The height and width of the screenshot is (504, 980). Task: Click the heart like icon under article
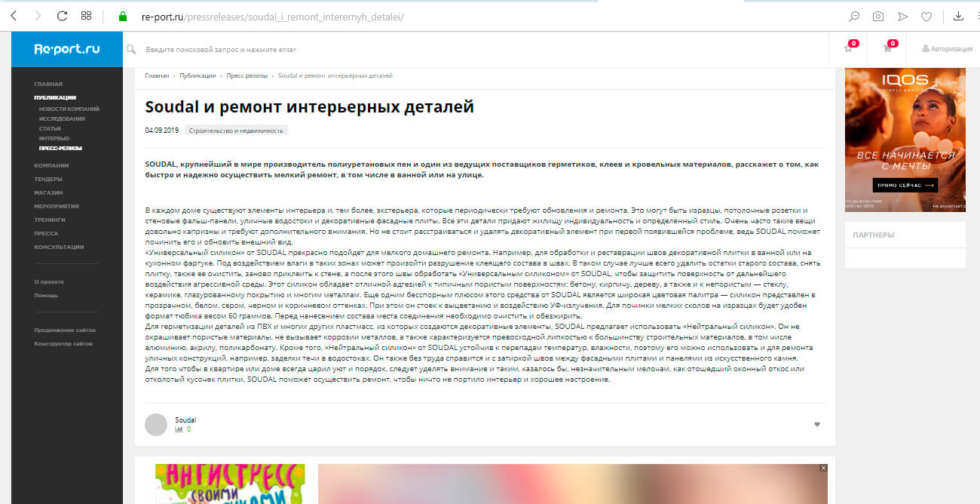coord(816,424)
